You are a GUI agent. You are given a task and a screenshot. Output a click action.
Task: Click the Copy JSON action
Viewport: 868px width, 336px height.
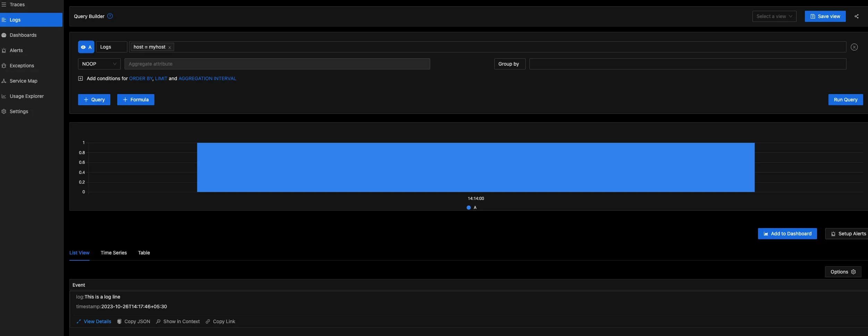(x=134, y=321)
